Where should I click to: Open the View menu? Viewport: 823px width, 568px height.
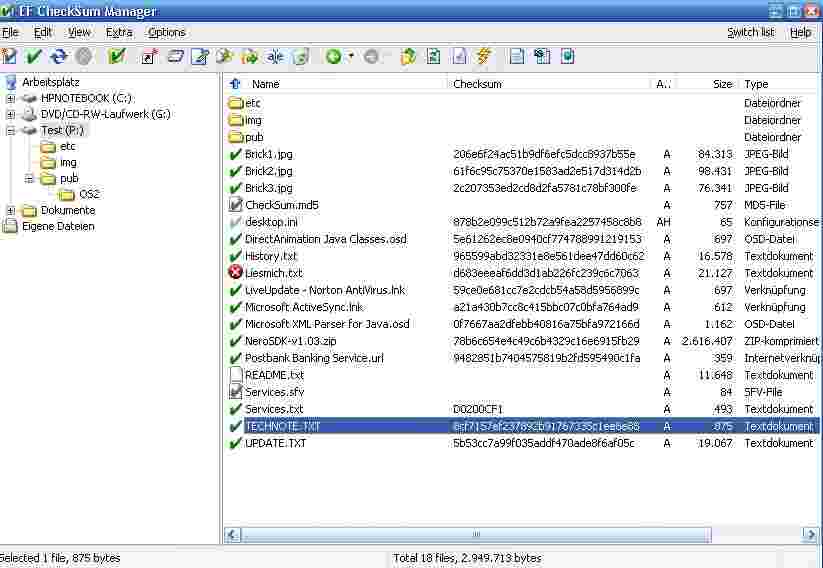[x=79, y=33]
